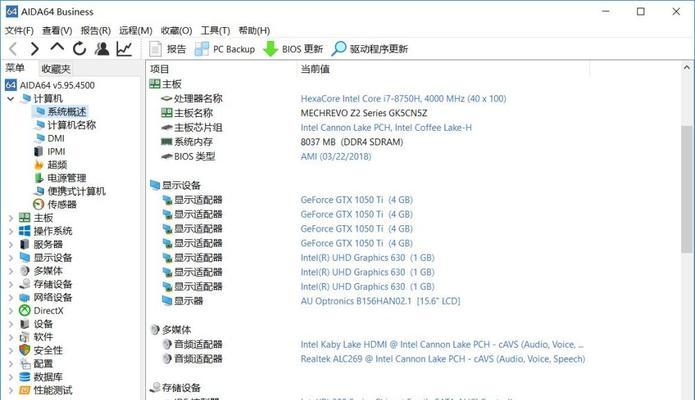Open the AU Optronics B156HAN02.1 monitor link
Viewport: 695px width, 400px height.
click(380, 301)
